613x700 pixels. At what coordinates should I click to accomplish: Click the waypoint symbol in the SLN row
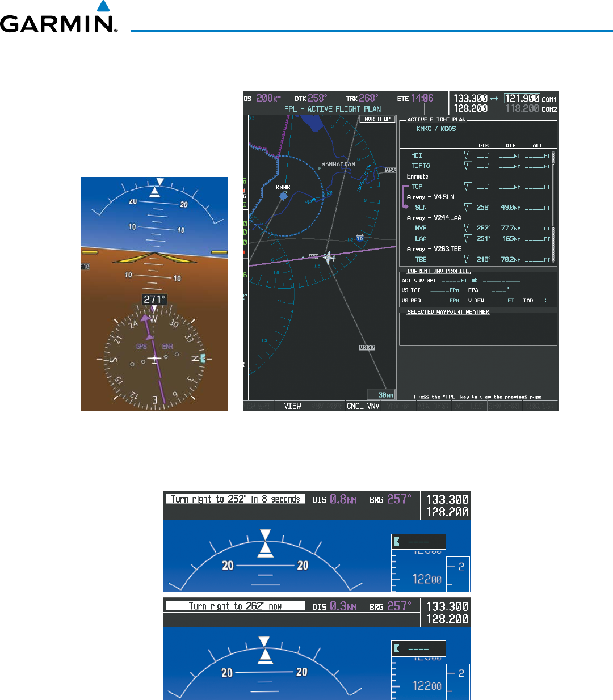click(467, 207)
